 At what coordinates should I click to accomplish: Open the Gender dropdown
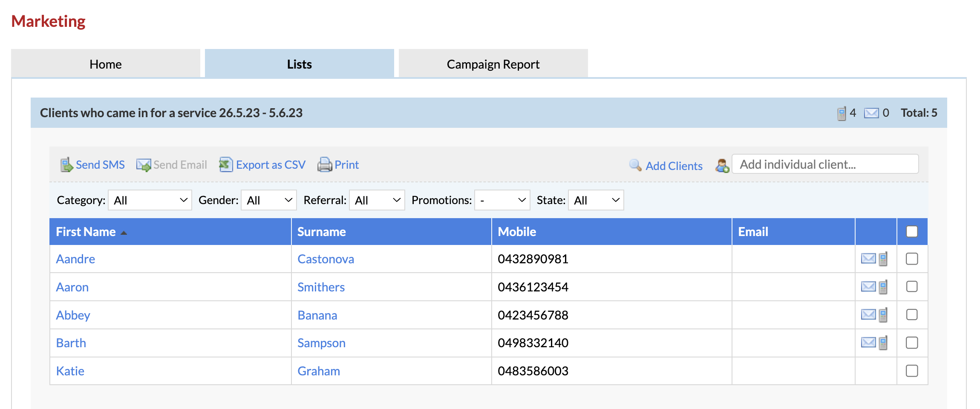269,200
